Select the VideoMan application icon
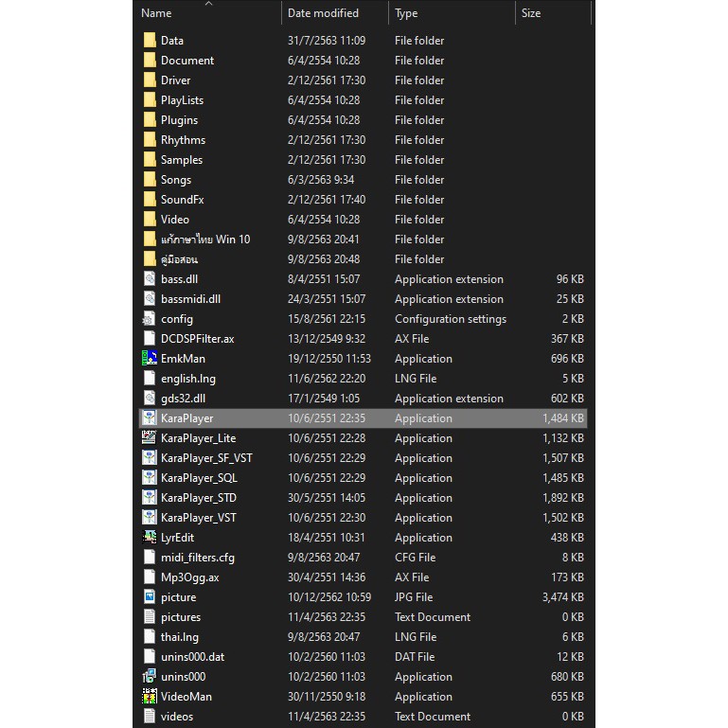This screenshot has height=728, width=728. coord(150,697)
